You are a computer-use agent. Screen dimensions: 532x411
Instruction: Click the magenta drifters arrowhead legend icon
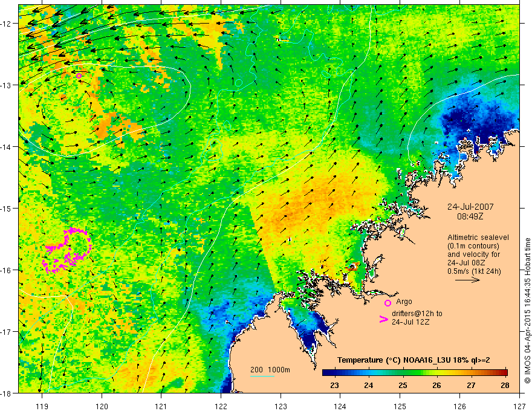pos(383,319)
